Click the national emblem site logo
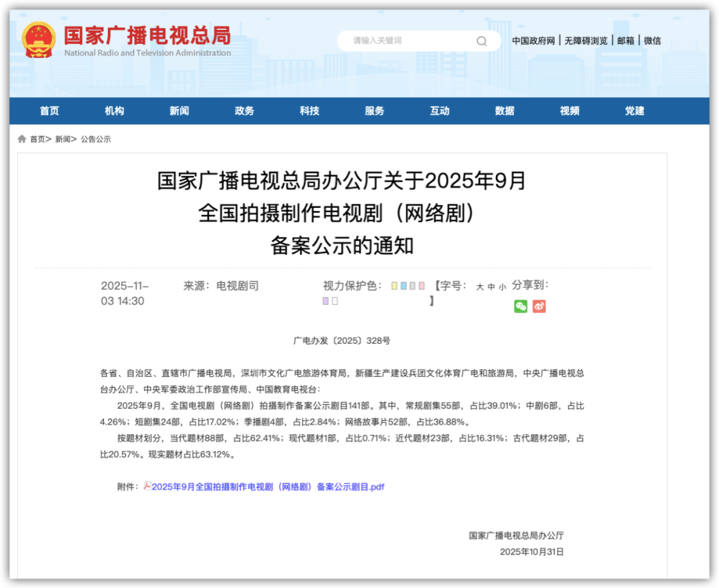This screenshot has width=719, height=588. [38, 39]
